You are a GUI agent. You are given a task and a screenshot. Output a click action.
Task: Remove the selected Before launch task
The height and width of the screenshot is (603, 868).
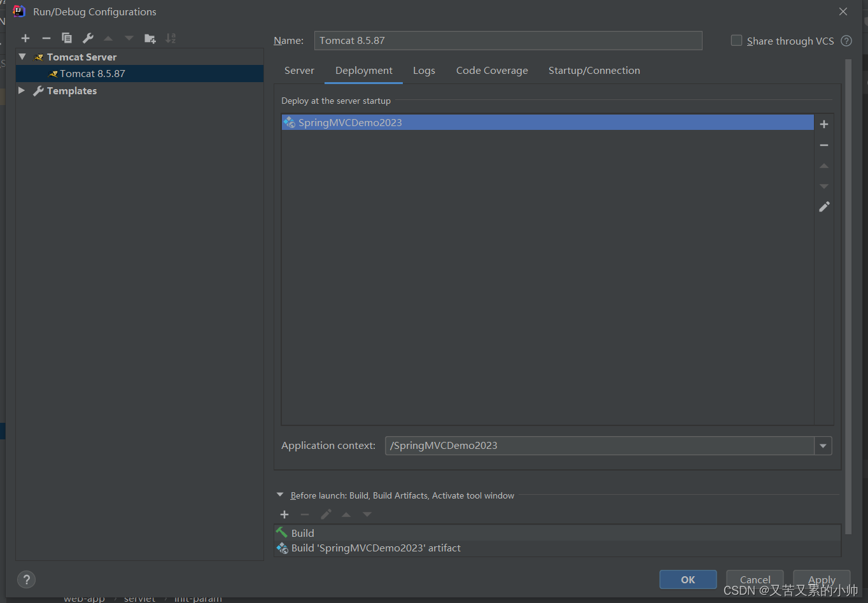point(305,514)
